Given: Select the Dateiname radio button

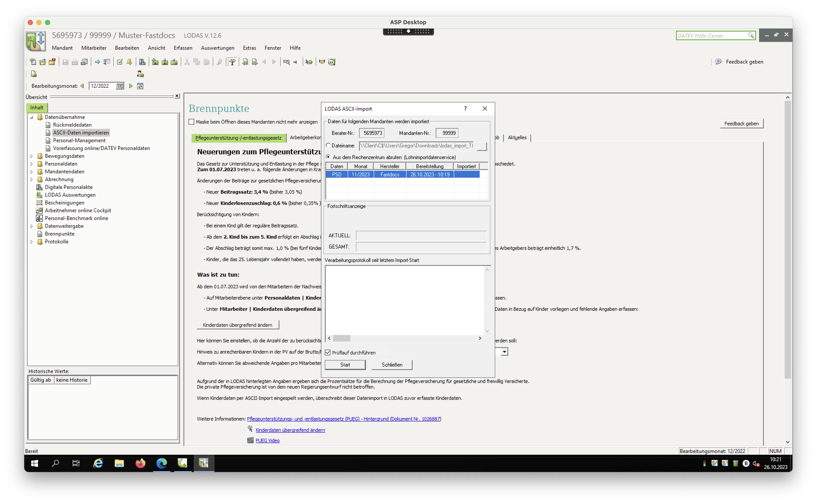Looking at the screenshot, I should point(328,145).
